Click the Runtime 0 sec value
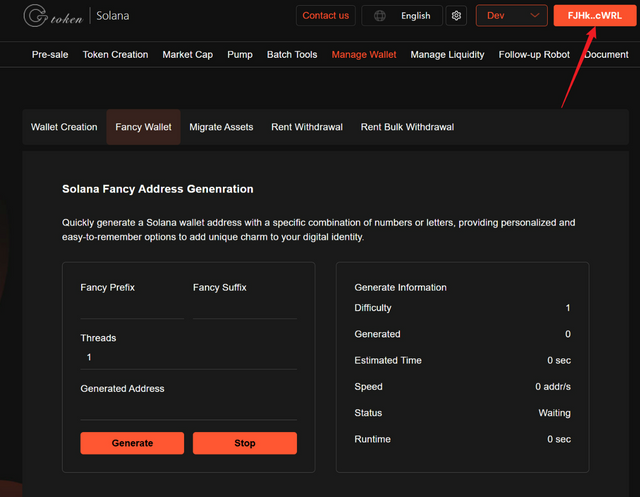The width and height of the screenshot is (640, 497). [x=559, y=439]
